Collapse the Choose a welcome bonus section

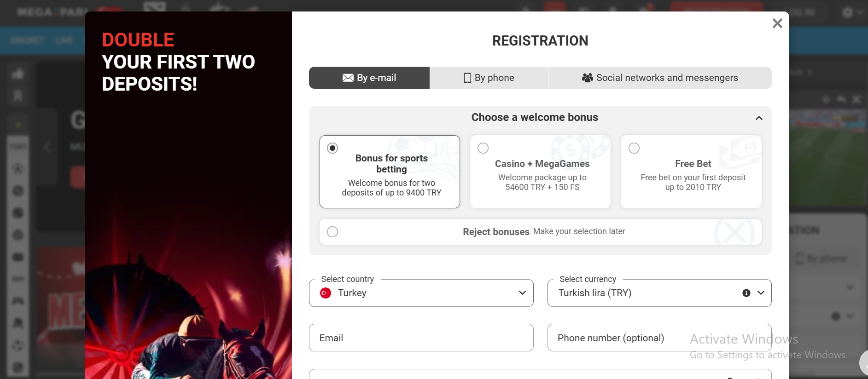759,118
